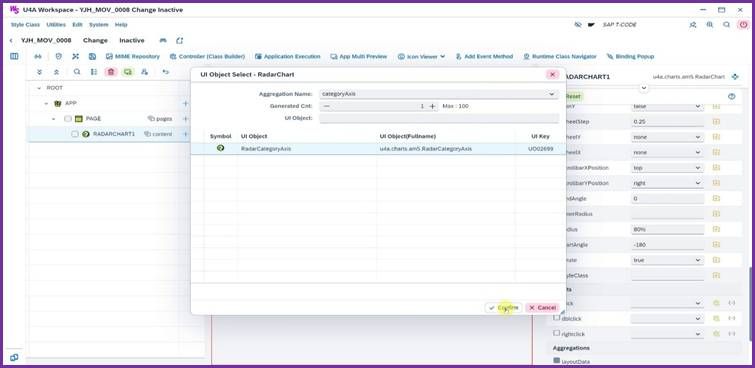This screenshot has height=368, width=755.
Task: Click the move icon beside u4a.charts.am5.RadarChart
Action: pos(735,77)
